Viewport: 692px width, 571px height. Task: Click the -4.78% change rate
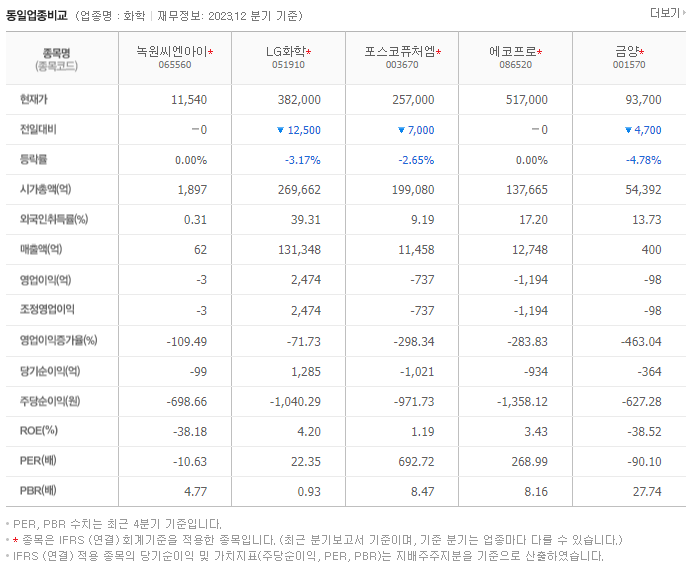pyautogui.click(x=643, y=160)
